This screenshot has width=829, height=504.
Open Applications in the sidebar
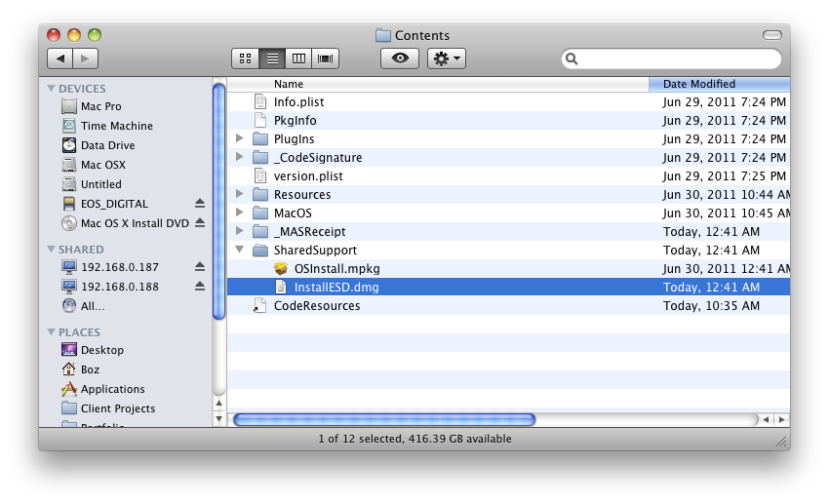(x=112, y=389)
